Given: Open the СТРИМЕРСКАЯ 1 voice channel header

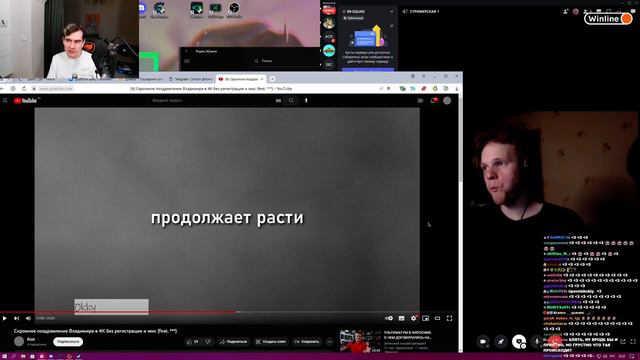Looking at the screenshot, I should point(421,11).
